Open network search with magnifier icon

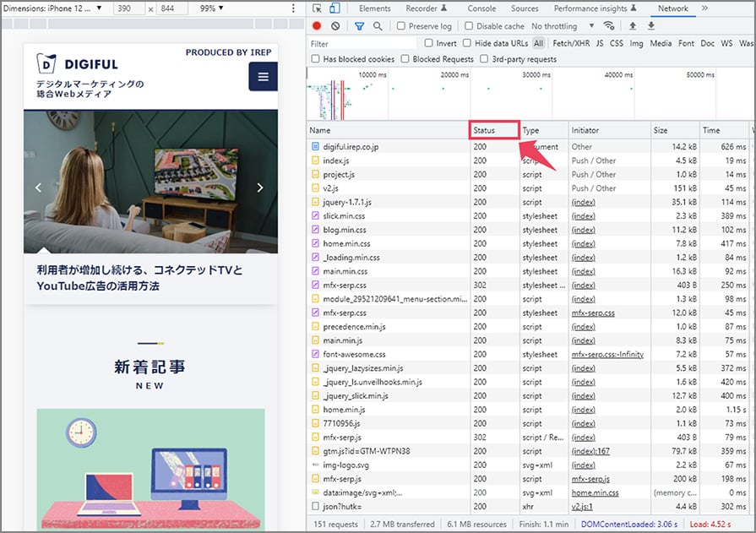pyautogui.click(x=378, y=26)
